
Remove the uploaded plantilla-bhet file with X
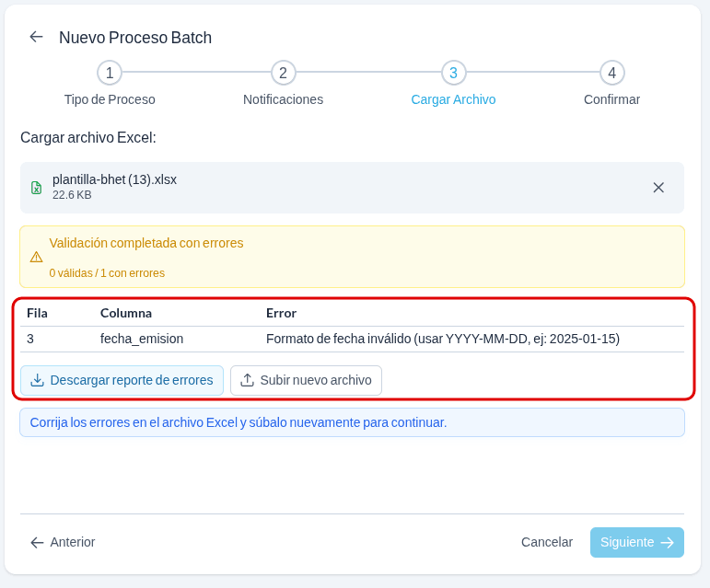click(x=658, y=187)
